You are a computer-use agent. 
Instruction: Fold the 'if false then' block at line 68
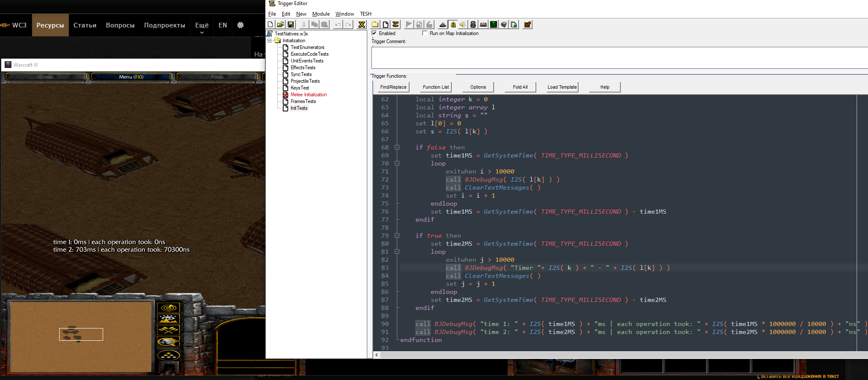(x=397, y=147)
